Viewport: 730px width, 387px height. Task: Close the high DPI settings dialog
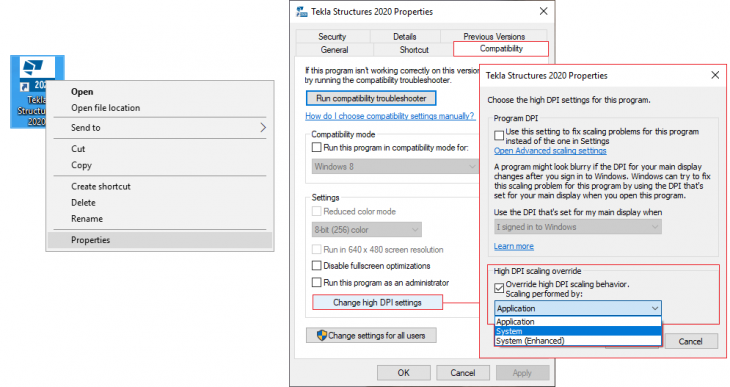coord(715,75)
